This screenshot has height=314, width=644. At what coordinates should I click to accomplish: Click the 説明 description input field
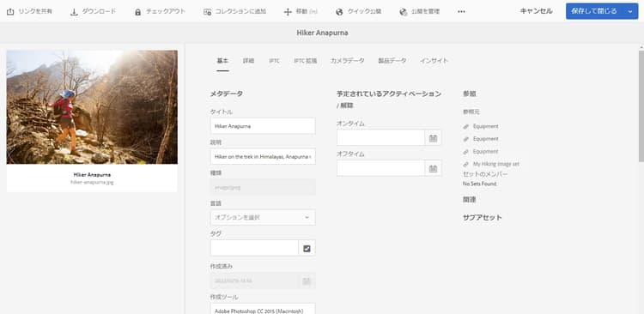[x=263, y=156]
